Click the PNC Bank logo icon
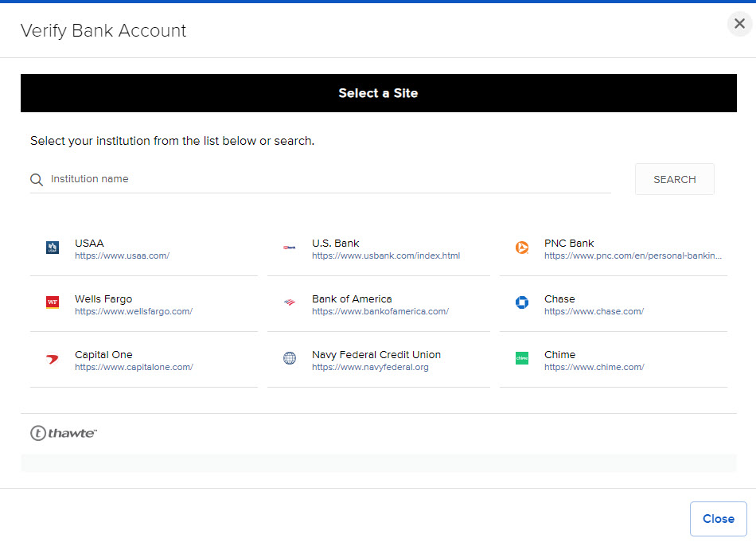756x546 pixels. tap(522, 248)
